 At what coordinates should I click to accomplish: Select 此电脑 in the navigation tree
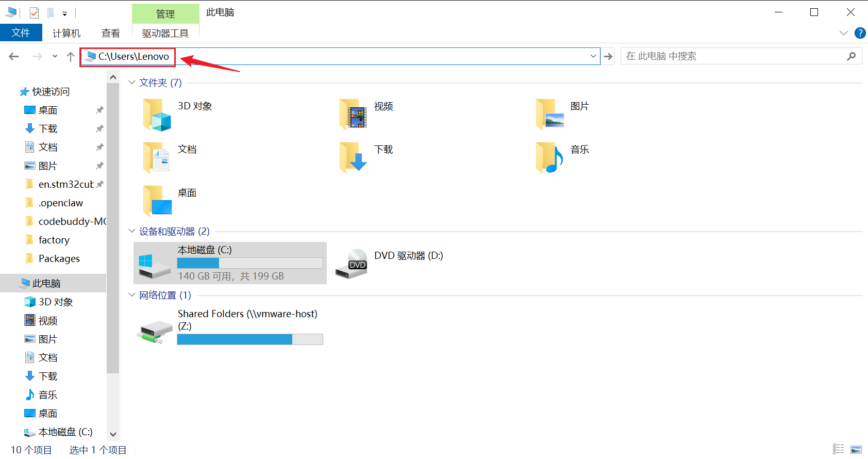53,283
